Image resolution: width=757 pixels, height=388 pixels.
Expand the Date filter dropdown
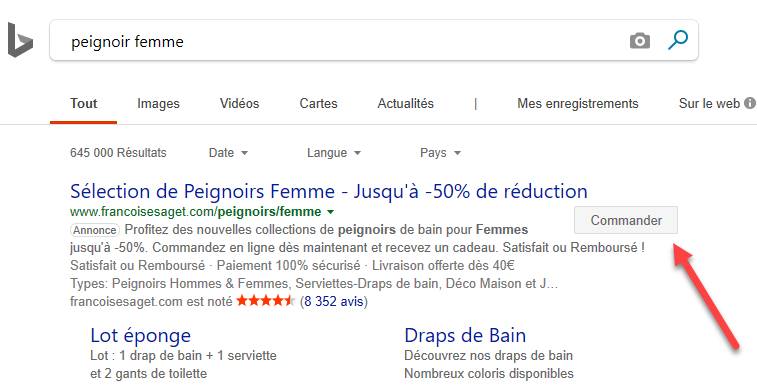tap(228, 153)
